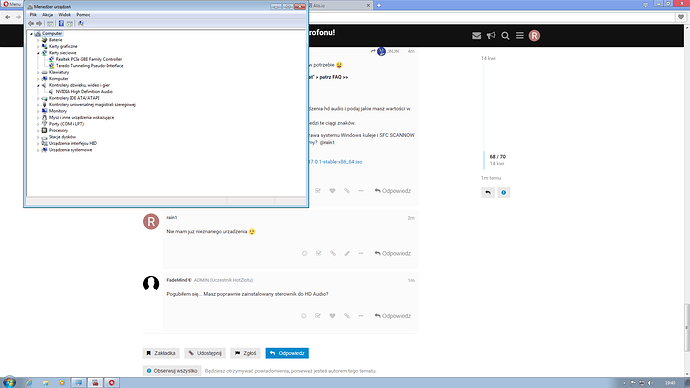Open the forum search magnifier icon
Viewport: 690px width, 388px height.
(x=505, y=36)
